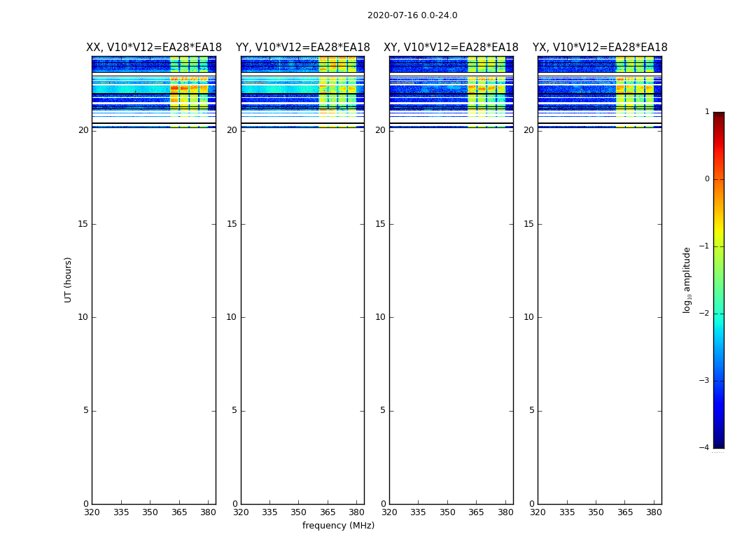This screenshot has height=560, width=735.
Task: Click the plot date title 2020-07-16 0.0-24.0
Action: click(x=412, y=15)
